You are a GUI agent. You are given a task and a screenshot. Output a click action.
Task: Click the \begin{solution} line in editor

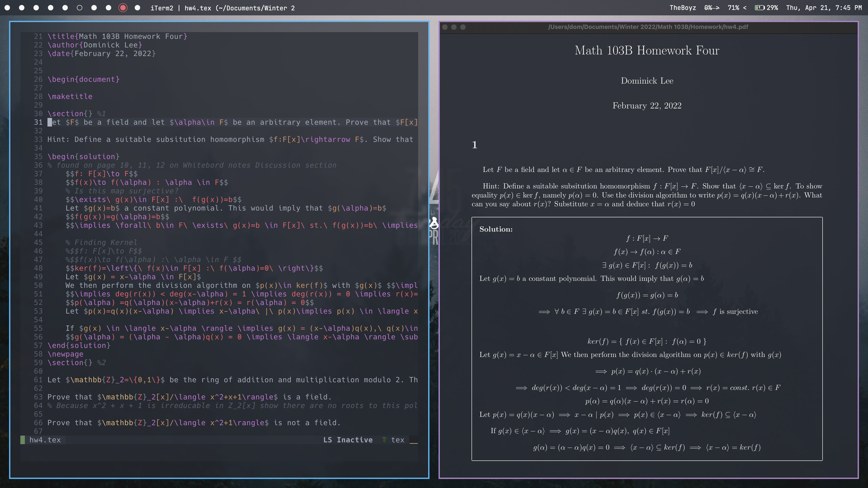(84, 157)
